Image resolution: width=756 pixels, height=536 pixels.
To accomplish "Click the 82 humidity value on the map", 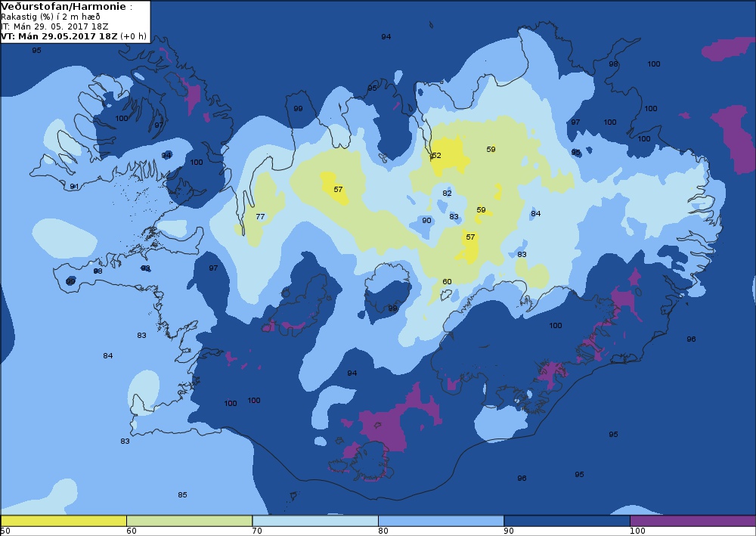I will point(447,194).
